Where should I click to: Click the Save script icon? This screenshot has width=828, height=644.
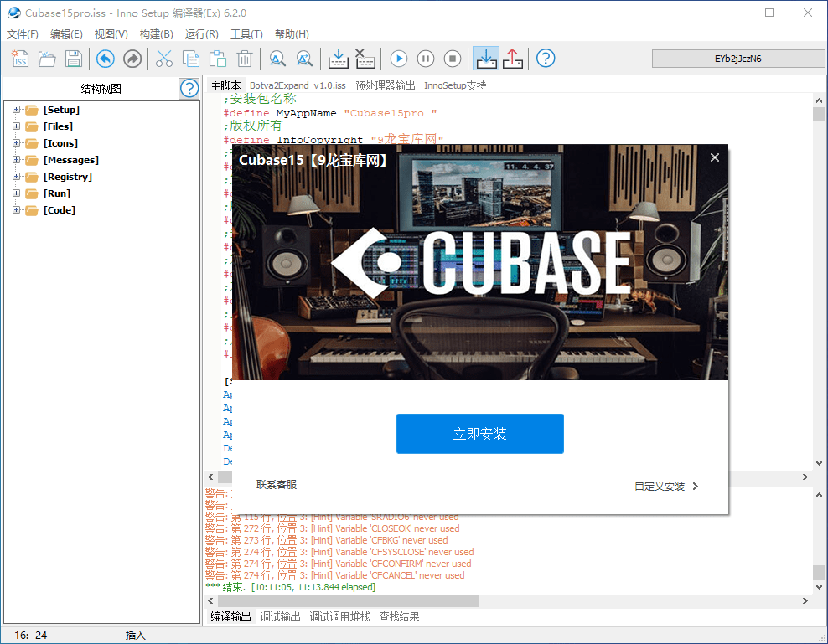click(73, 59)
